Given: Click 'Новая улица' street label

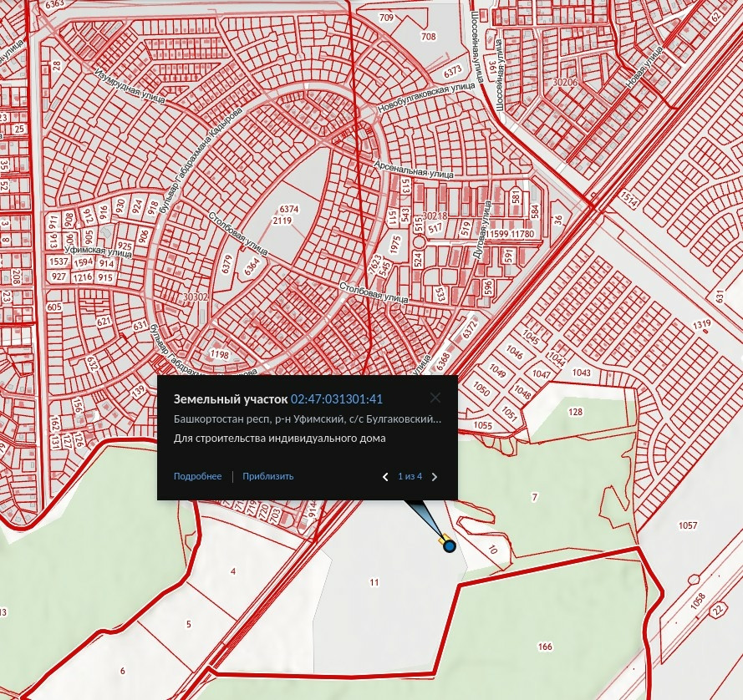Looking at the screenshot, I should point(644,68).
